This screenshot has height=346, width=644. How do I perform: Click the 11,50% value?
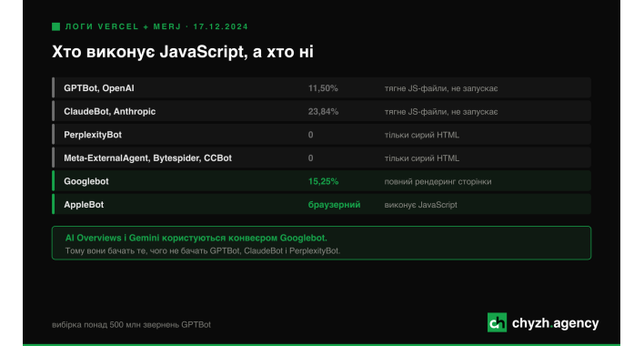pos(323,88)
